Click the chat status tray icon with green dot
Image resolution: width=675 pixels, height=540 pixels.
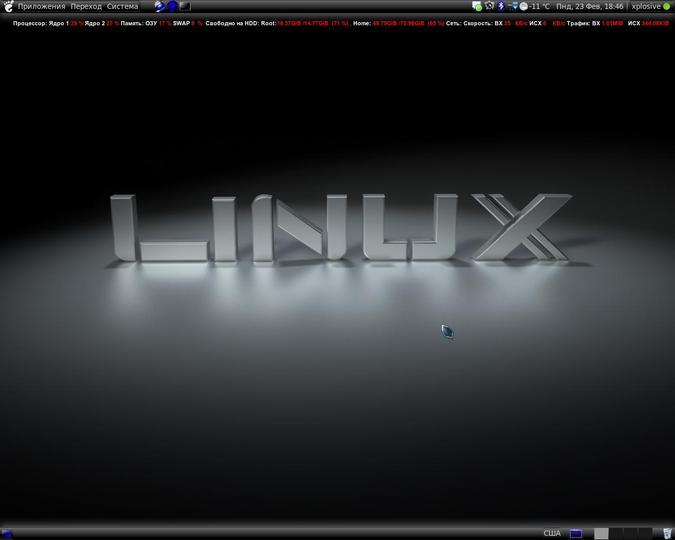[x=477, y=6]
